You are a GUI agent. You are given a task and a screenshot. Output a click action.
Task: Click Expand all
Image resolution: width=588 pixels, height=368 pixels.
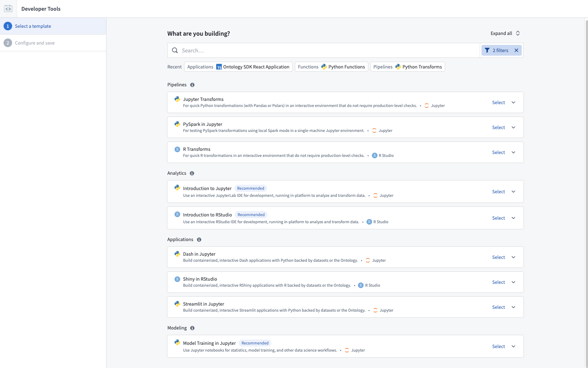coord(505,33)
